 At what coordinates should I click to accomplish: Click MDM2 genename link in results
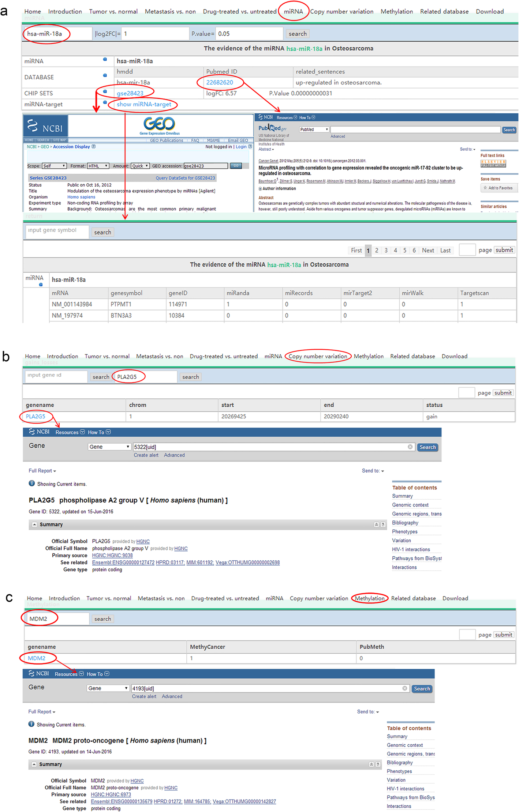37,658
